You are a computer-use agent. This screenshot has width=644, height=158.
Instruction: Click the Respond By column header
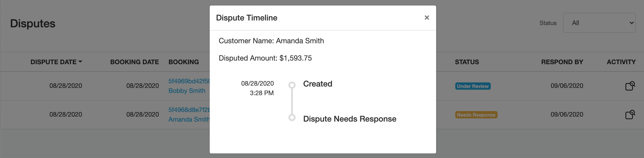[x=562, y=62]
